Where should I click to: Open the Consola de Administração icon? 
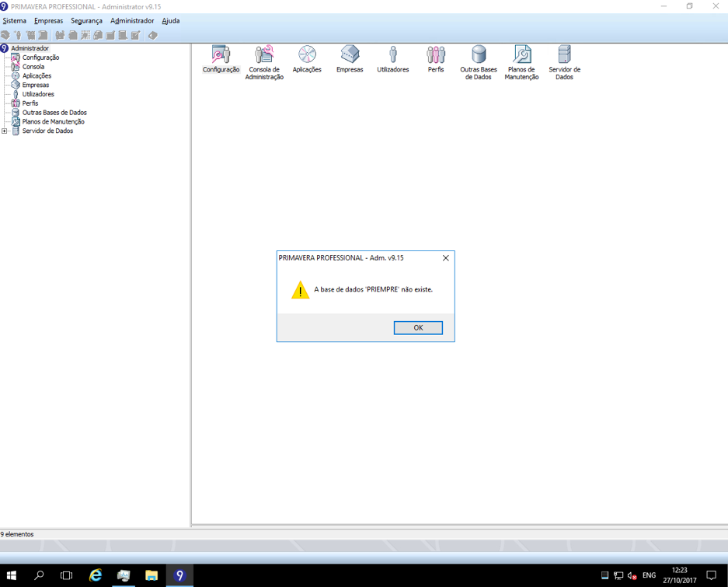pos(264,63)
